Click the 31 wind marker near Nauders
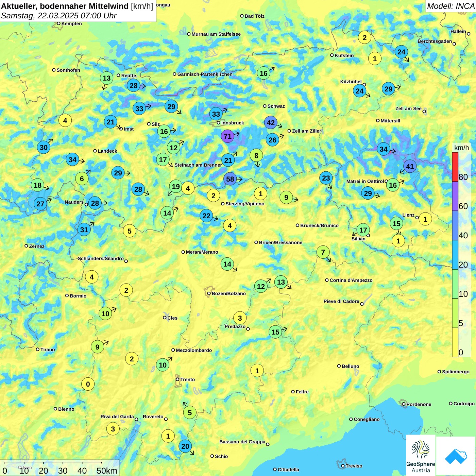Screen dimensions: 476x476 (x=84, y=230)
